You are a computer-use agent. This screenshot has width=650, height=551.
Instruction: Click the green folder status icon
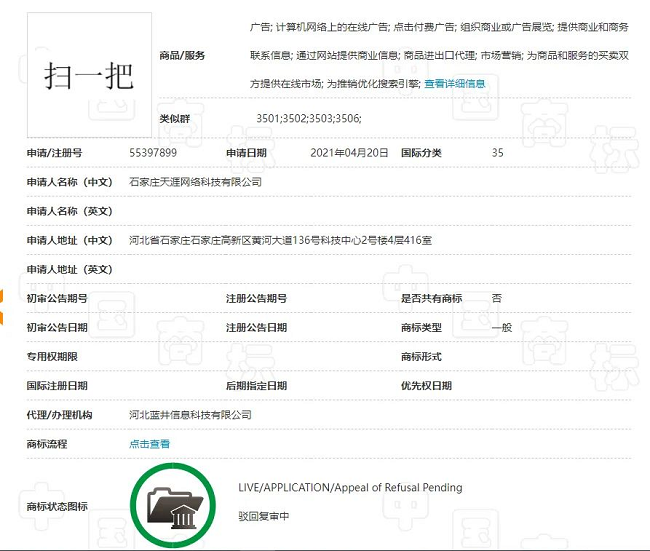pos(173,506)
